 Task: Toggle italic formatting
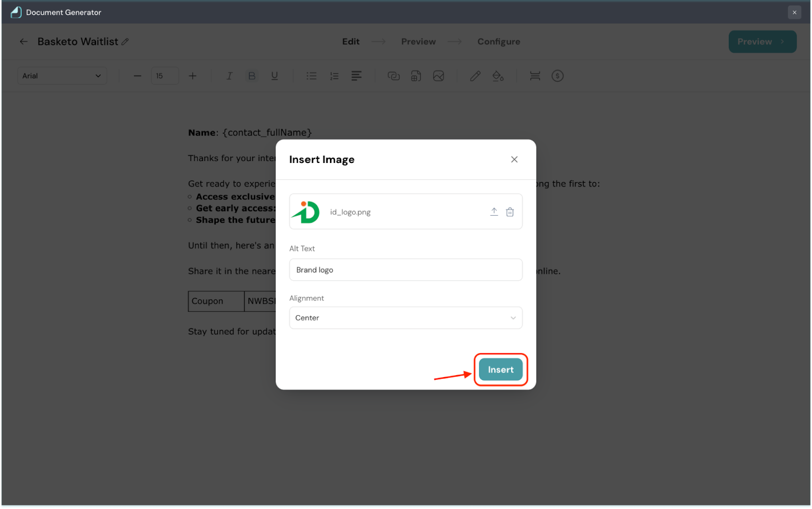click(229, 76)
